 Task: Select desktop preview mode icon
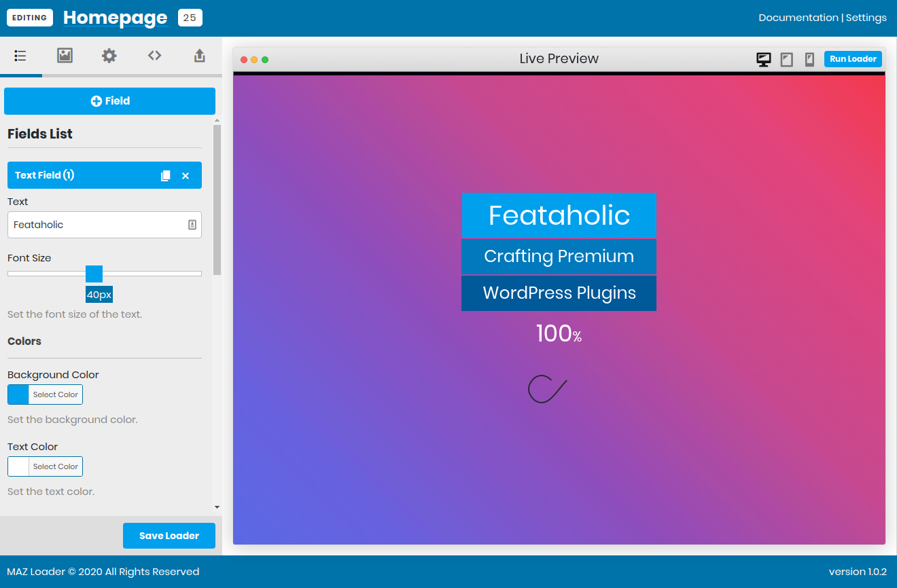[x=764, y=60]
